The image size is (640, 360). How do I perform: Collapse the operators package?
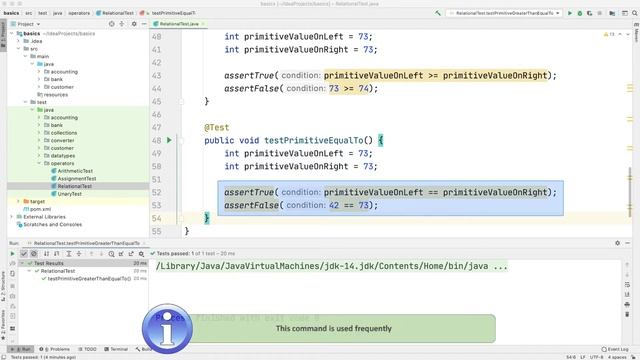(39, 163)
